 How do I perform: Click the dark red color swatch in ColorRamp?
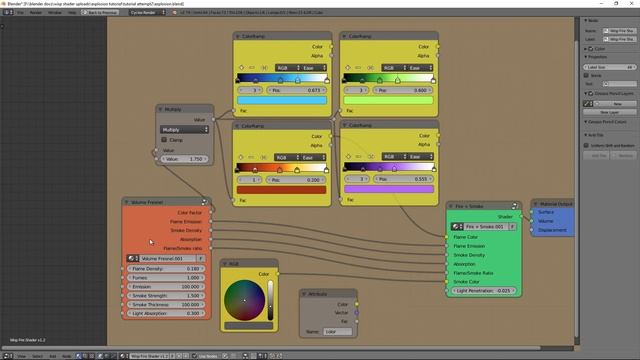point(282,190)
